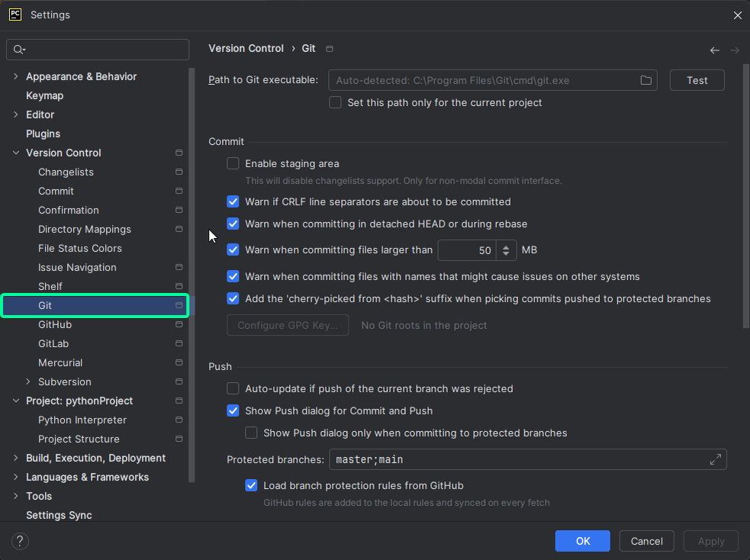The height and width of the screenshot is (560, 750).
Task: Click the Configure GPG Key button
Action: coord(288,324)
